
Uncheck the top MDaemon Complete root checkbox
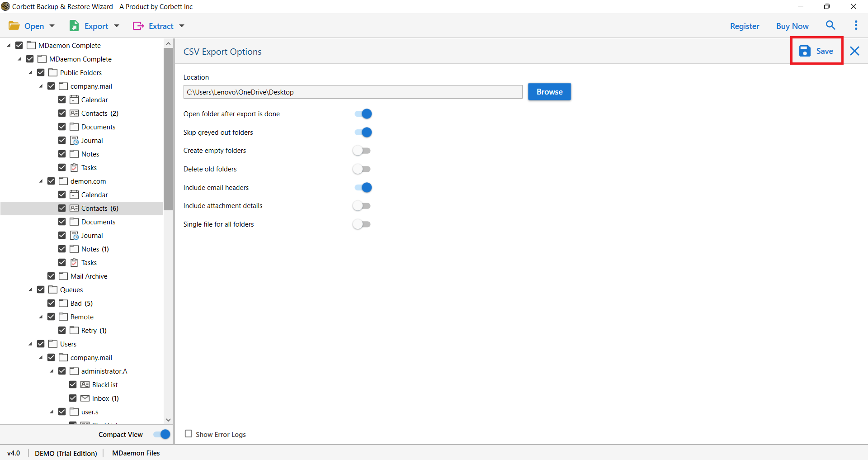coord(19,45)
